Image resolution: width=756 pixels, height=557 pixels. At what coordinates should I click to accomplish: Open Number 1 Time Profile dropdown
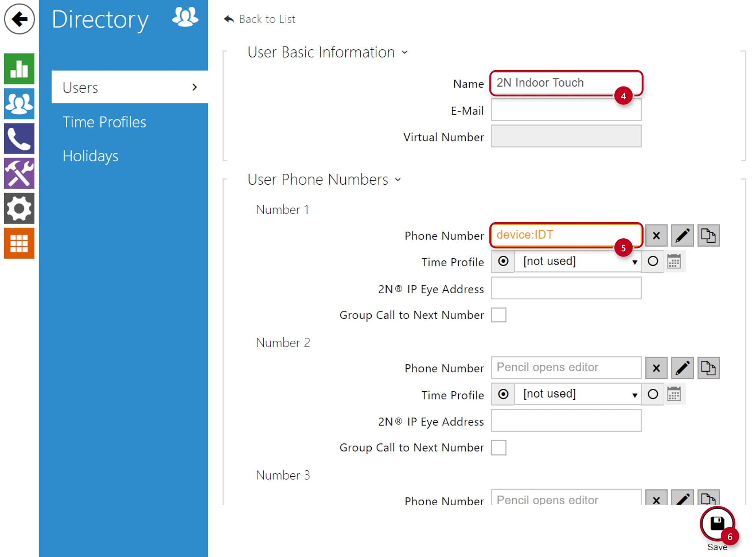click(578, 261)
